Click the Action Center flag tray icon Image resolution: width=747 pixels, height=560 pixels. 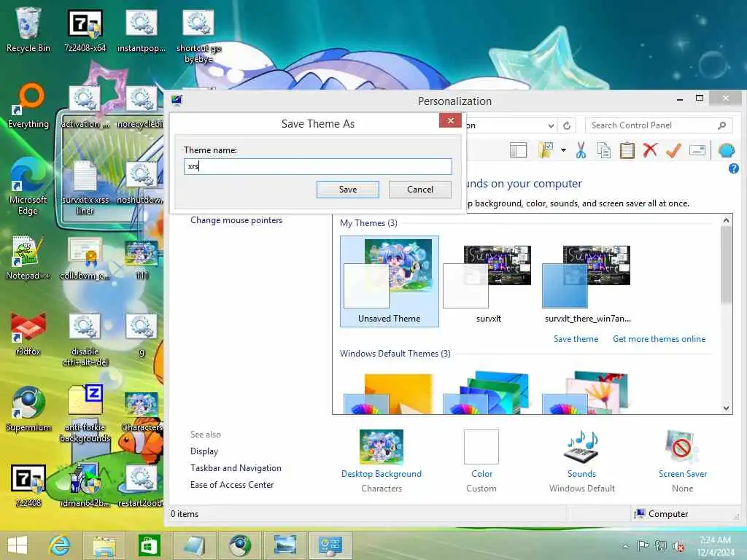point(643,545)
